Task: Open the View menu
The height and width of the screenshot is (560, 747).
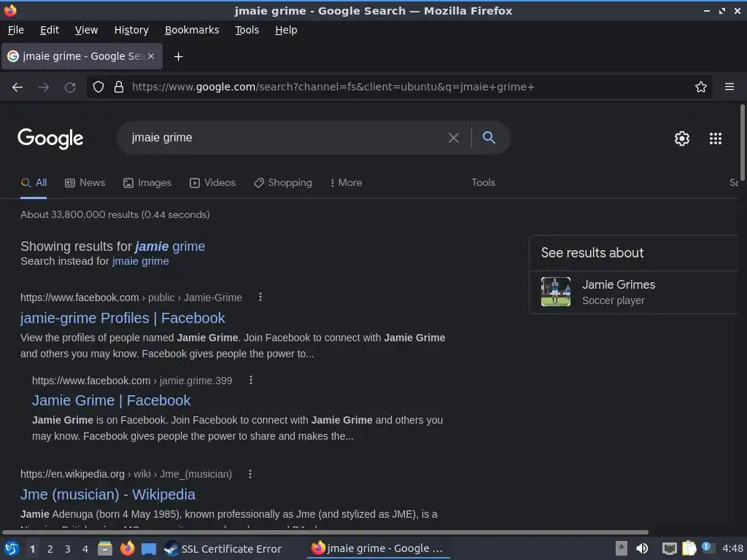Action: pos(86,30)
